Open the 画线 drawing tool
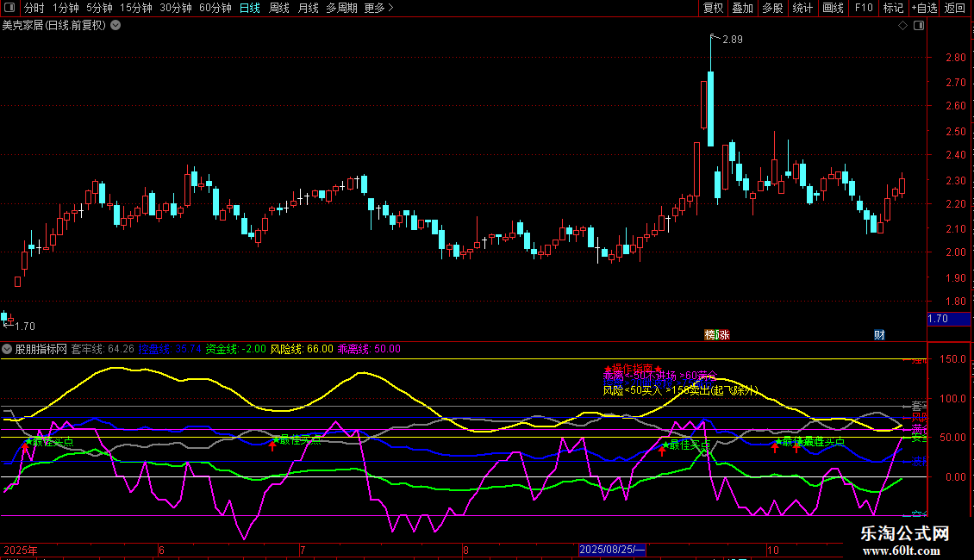974x560 pixels. click(x=834, y=9)
